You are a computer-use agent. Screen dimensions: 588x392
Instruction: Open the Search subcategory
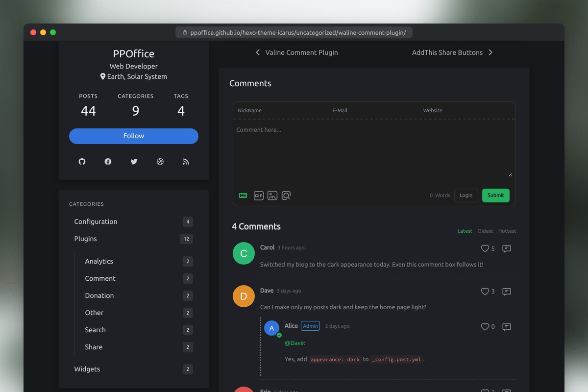[139, 330]
